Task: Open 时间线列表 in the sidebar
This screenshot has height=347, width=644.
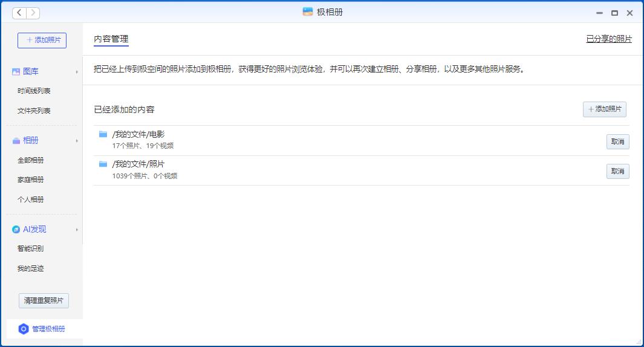Action: click(34, 91)
